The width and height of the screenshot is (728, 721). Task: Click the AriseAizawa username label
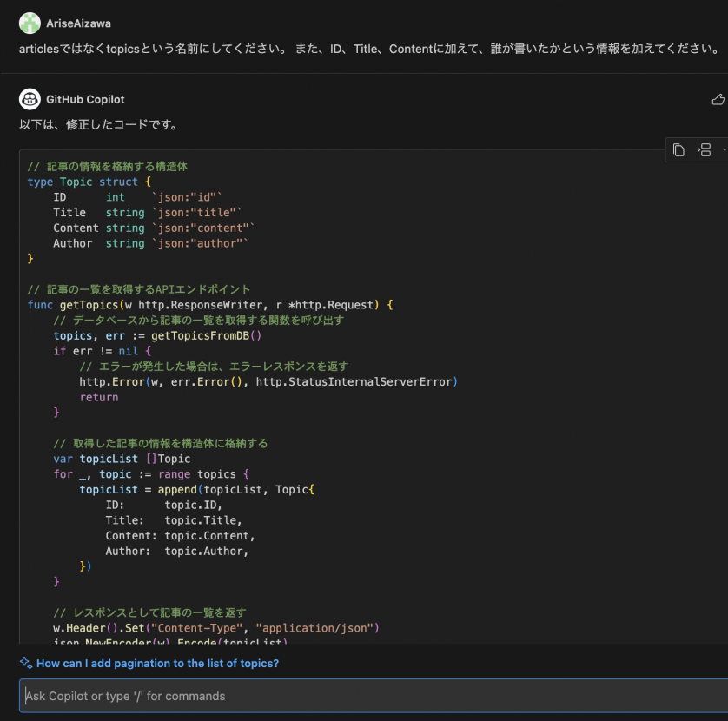76,23
